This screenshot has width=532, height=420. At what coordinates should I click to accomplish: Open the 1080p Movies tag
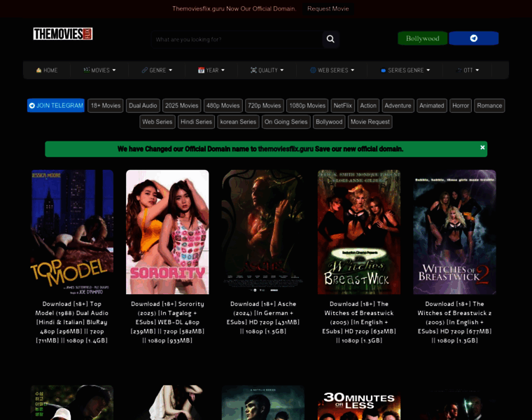click(307, 106)
